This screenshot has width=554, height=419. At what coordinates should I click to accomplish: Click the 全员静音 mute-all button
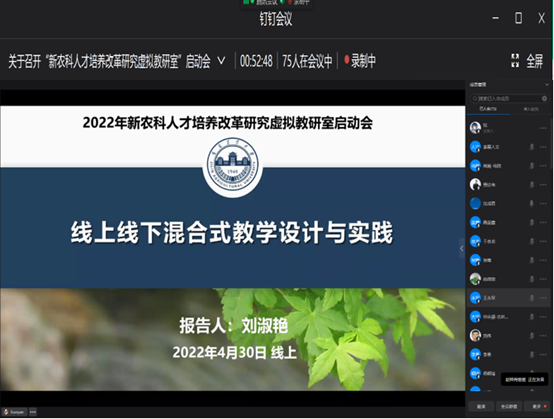point(509,406)
